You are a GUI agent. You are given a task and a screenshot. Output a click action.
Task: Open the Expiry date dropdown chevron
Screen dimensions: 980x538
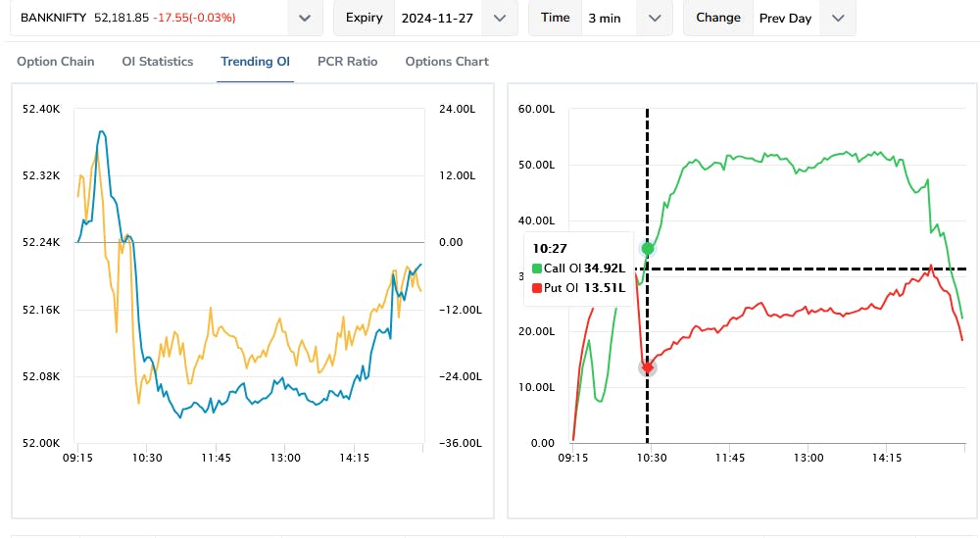(x=500, y=18)
